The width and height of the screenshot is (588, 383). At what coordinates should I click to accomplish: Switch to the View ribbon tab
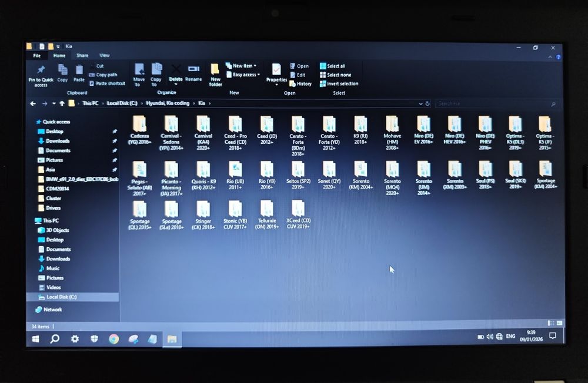[105, 55]
